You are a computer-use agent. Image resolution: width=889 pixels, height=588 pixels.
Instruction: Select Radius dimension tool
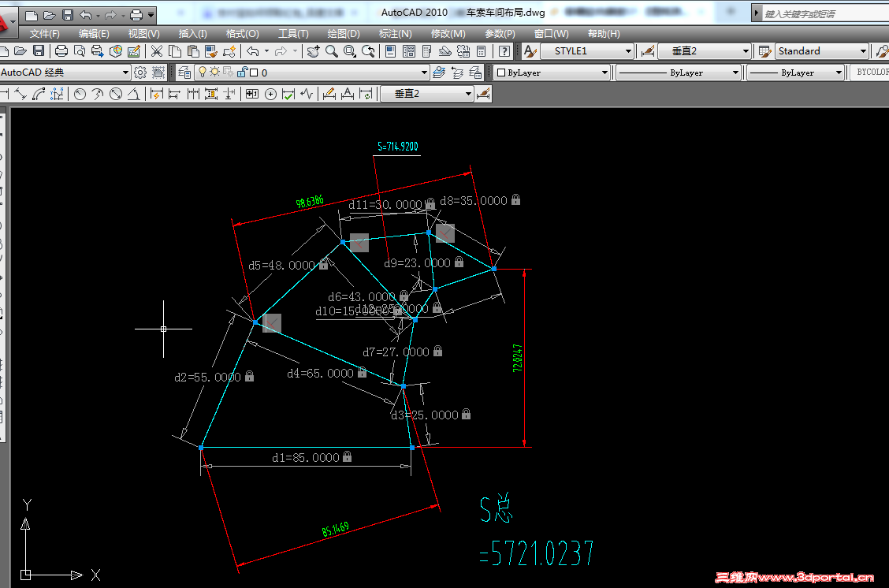[80, 94]
